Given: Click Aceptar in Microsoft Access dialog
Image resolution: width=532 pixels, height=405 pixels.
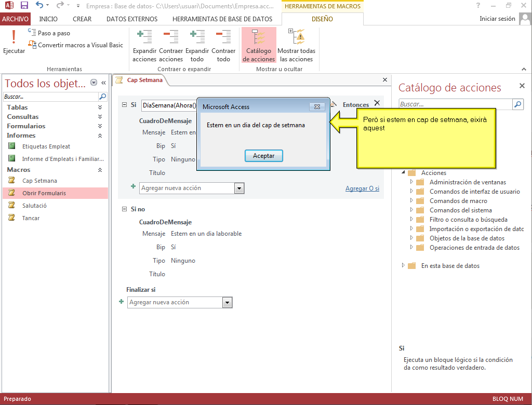Looking at the screenshot, I should click(263, 156).
